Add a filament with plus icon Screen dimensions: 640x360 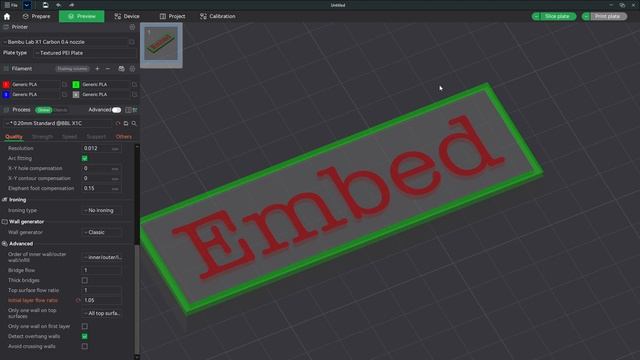[97, 69]
